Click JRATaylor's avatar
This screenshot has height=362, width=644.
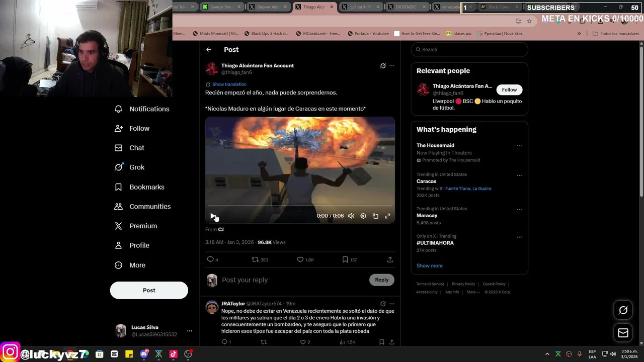212,307
